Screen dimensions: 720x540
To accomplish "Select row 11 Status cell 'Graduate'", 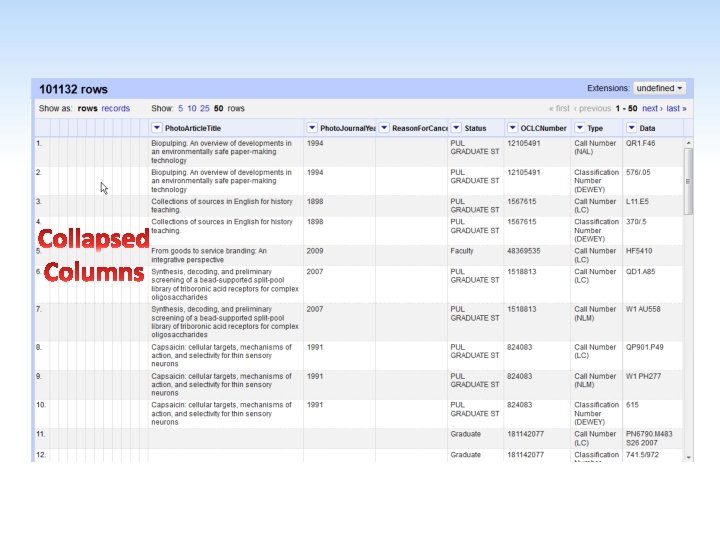I will click(x=466, y=434).
